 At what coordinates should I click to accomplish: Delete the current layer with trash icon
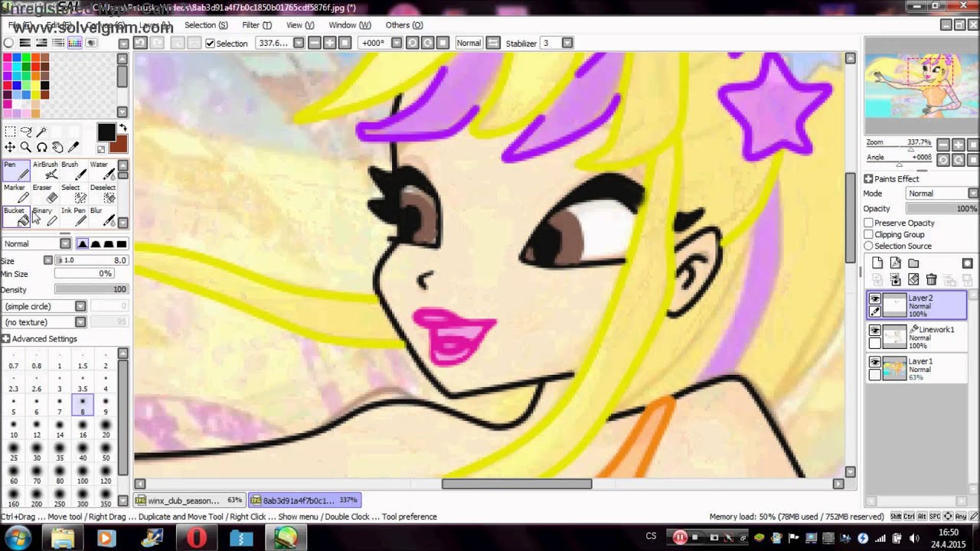coord(931,280)
